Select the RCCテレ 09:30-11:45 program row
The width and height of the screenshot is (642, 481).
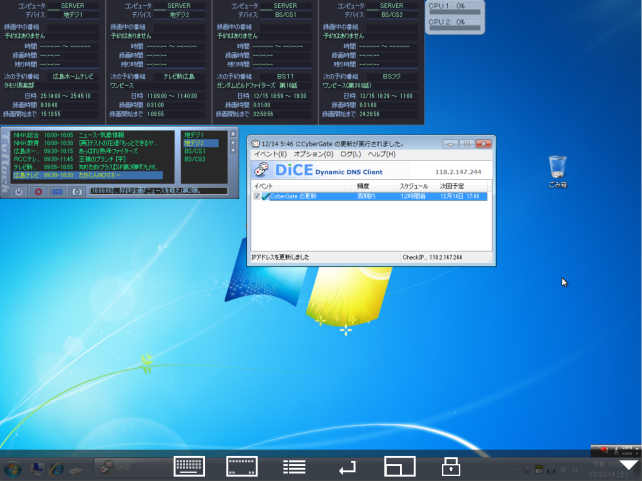click(88, 159)
